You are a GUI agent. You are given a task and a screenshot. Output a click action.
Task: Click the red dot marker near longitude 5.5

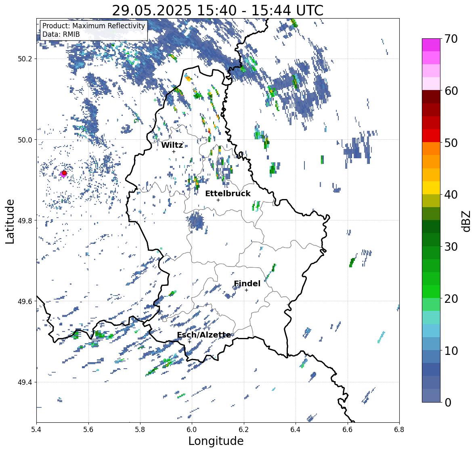click(x=64, y=173)
